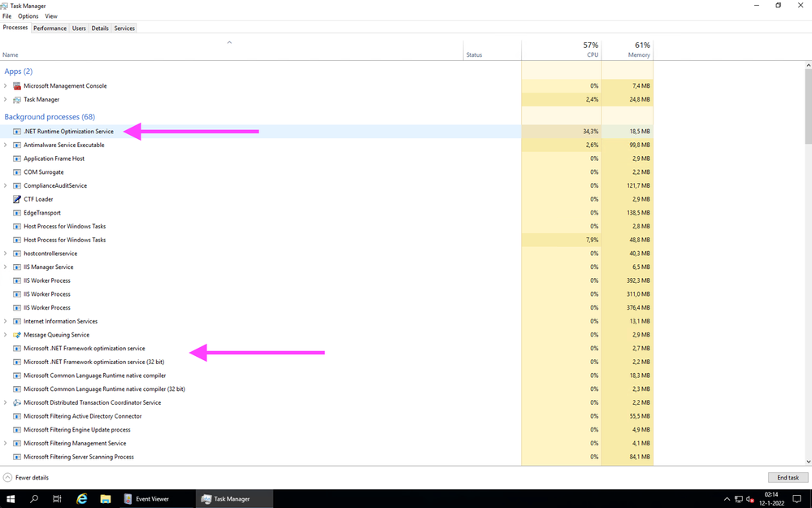This screenshot has height=508, width=812.
Task: Select Microsoft Filtering Server Scanning Process row
Action: pyautogui.click(x=326, y=457)
